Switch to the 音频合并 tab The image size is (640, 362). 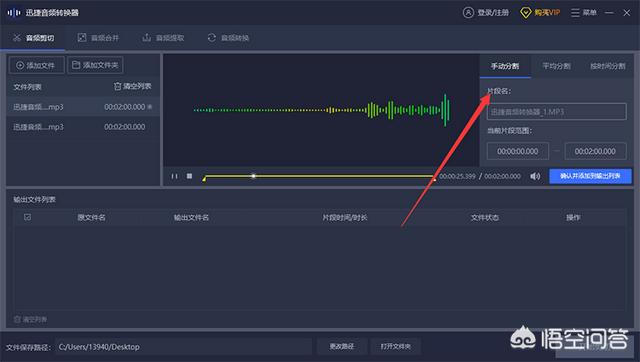tap(98, 38)
